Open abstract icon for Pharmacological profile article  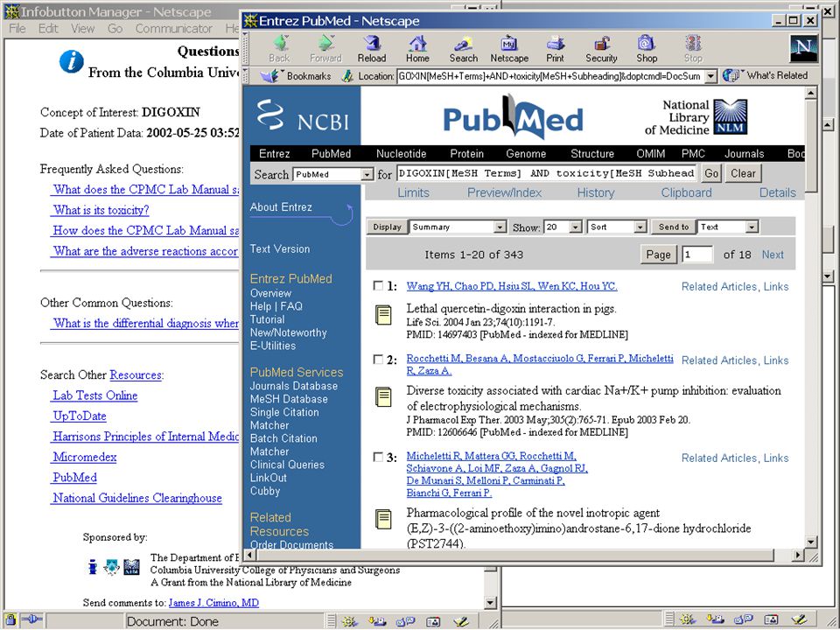(x=383, y=519)
